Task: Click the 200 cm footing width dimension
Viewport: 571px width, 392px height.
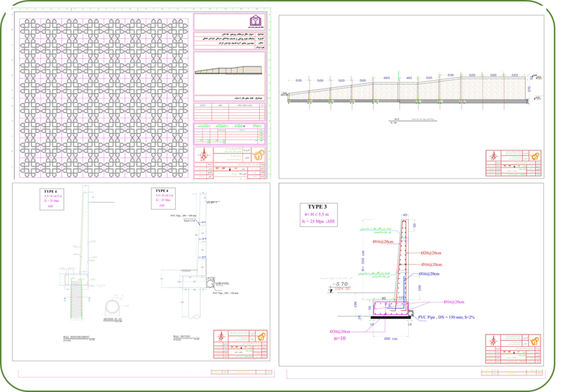Action: [x=390, y=338]
